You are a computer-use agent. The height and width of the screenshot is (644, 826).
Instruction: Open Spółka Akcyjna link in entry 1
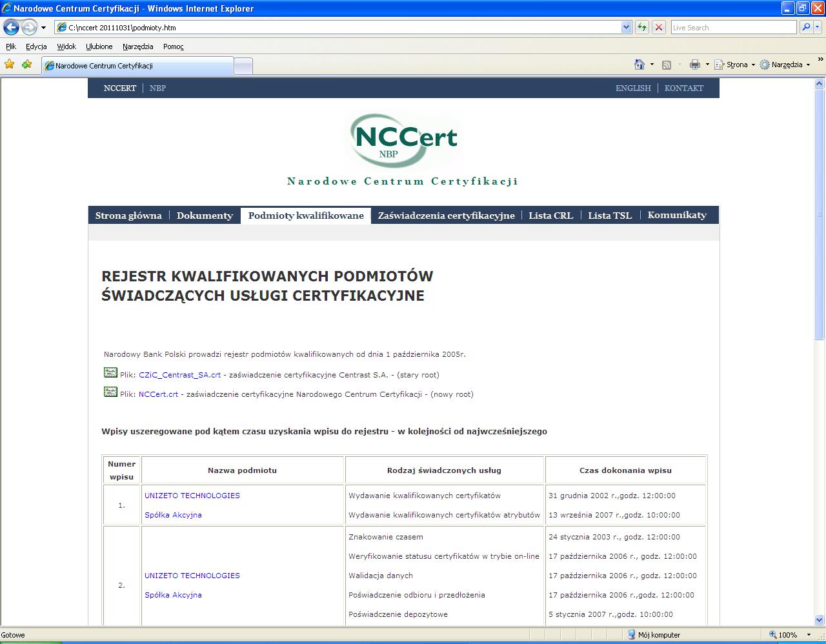[173, 515]
